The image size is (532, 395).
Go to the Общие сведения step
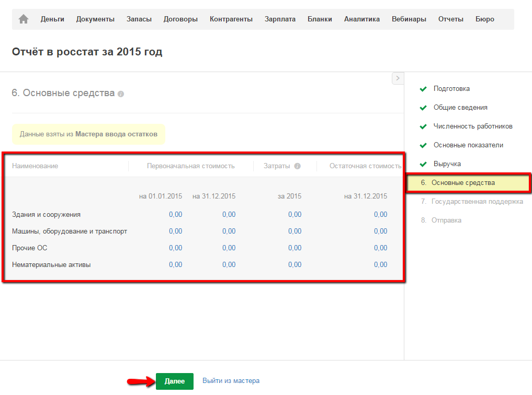460,108
